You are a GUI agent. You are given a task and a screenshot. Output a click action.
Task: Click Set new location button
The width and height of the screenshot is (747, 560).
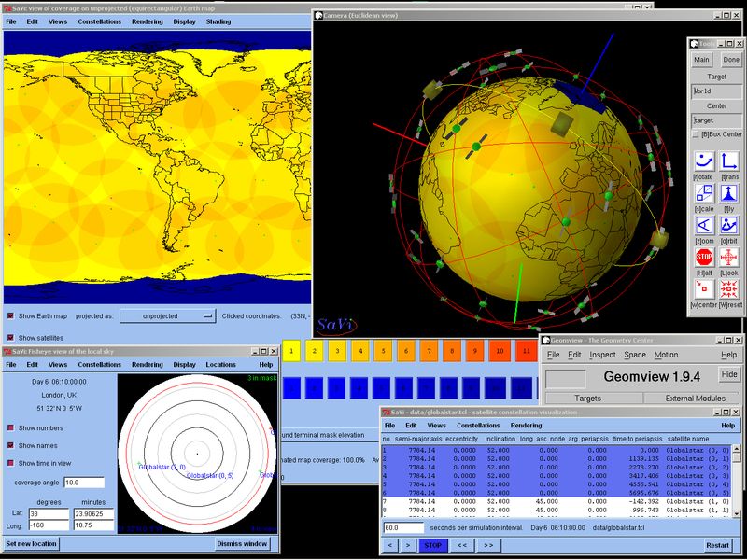tap(31, 544)
